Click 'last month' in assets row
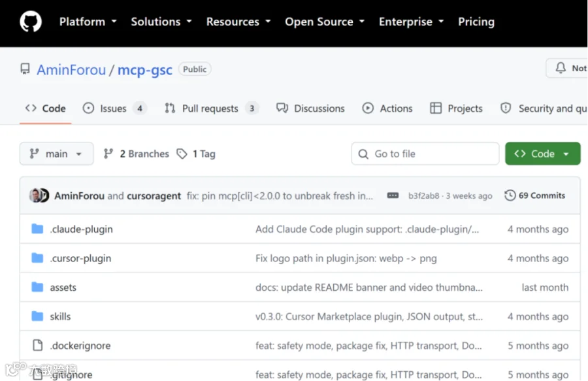Image resolution: width=588 pixels, height=381 pixels. [546, 288]
